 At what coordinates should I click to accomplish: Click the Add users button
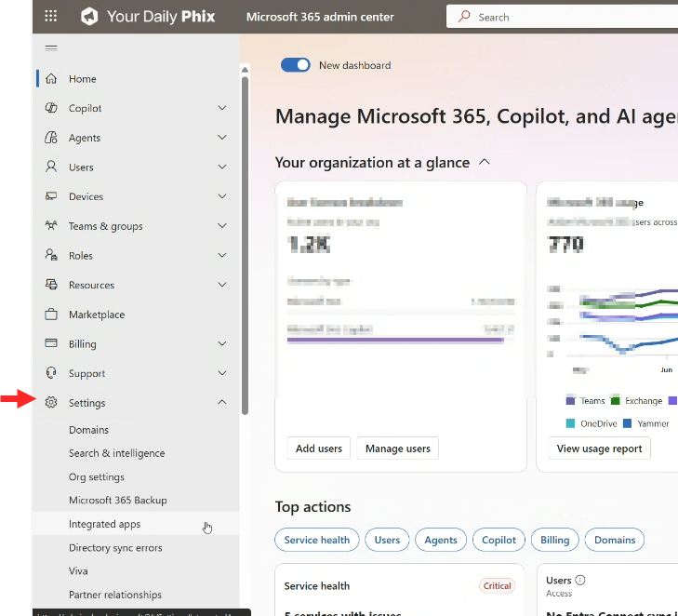[319, 449]
